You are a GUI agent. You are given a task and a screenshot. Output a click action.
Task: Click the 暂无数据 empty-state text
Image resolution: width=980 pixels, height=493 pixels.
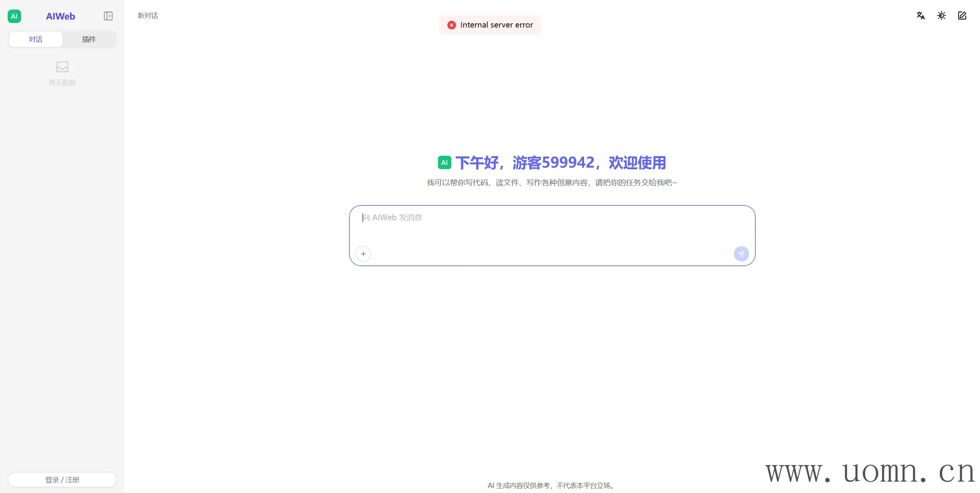click(x=62, y=83)
